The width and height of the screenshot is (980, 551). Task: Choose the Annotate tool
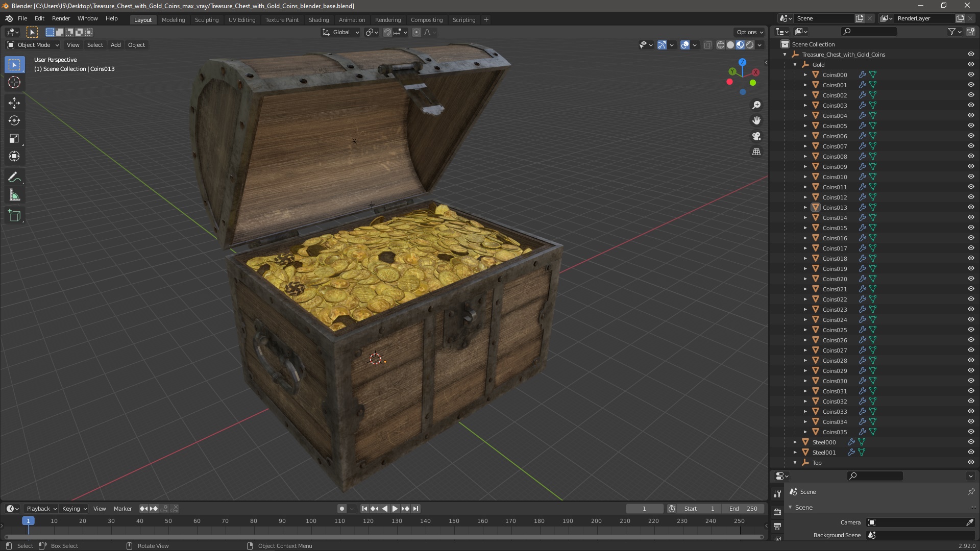pyautogui.click(x=14, y=177)
